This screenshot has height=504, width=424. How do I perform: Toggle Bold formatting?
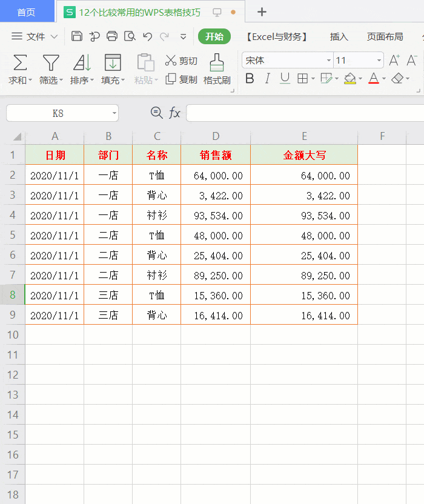pos(250,78)
